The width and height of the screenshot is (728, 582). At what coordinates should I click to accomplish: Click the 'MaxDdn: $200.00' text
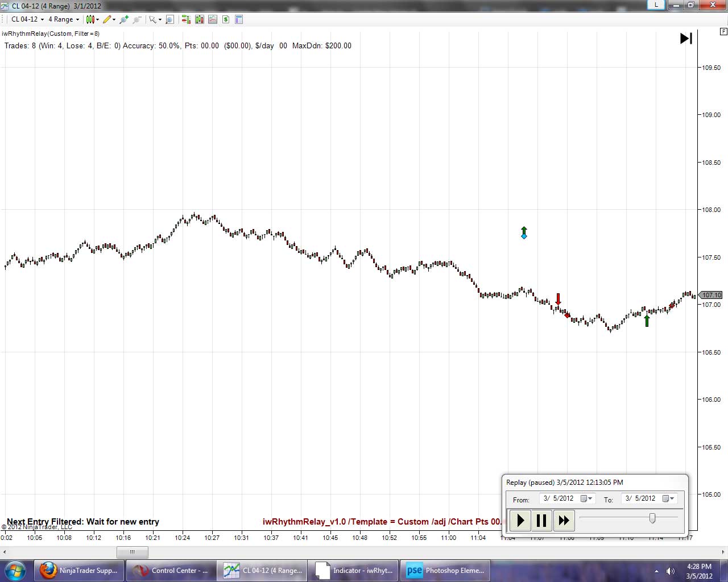point(322,45)
